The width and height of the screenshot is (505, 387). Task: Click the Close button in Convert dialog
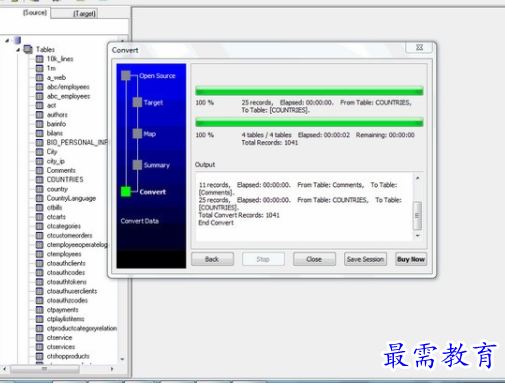tap(314, 259)
